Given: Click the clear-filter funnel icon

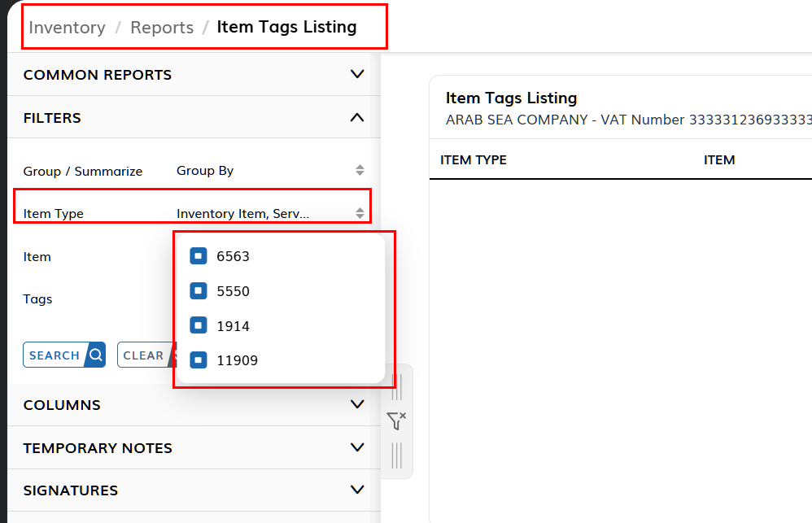Looking at the screenshot, I should 397,421.
